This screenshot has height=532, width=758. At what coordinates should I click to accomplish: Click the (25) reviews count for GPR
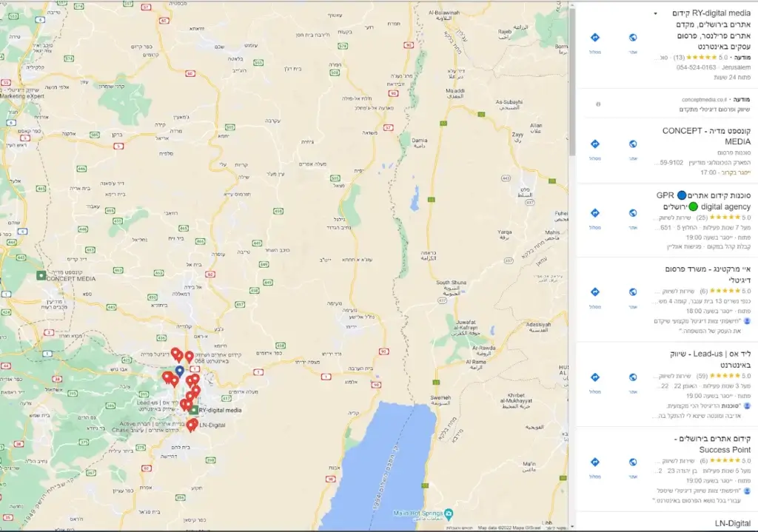[702, 218]
